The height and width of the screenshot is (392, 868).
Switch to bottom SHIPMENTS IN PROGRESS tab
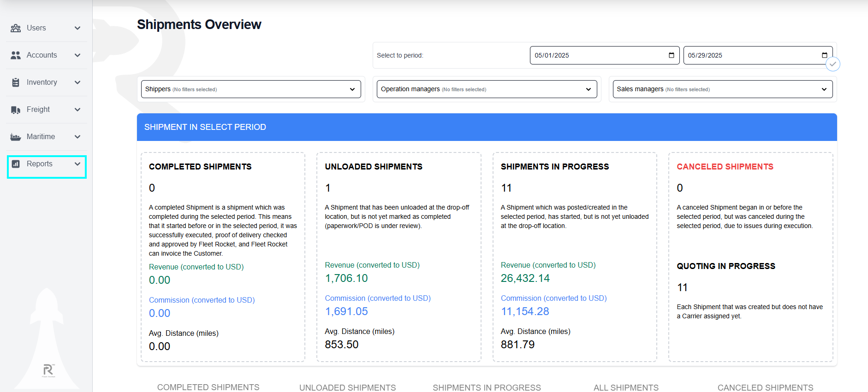click(487, 388)
